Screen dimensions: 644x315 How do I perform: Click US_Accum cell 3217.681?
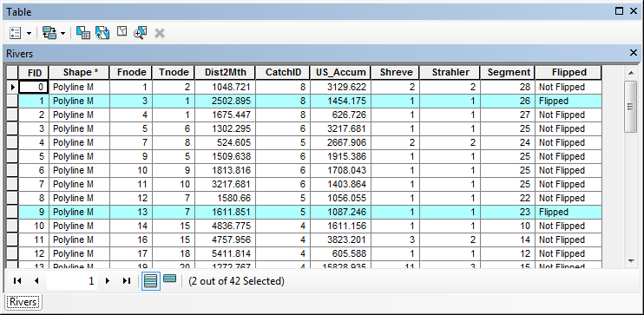(340, 128)
